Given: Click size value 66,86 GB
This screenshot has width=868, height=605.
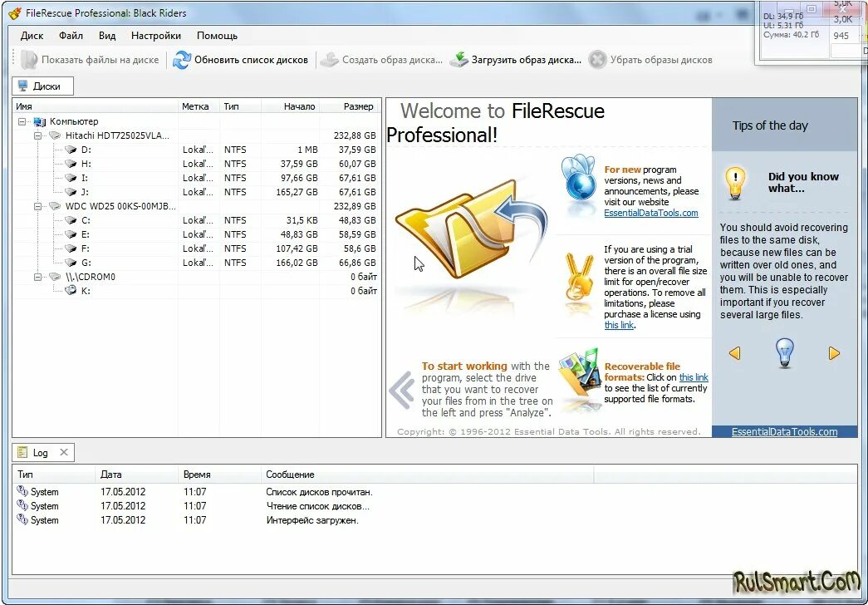Looking at the screenshot, I should pos(358,263).
